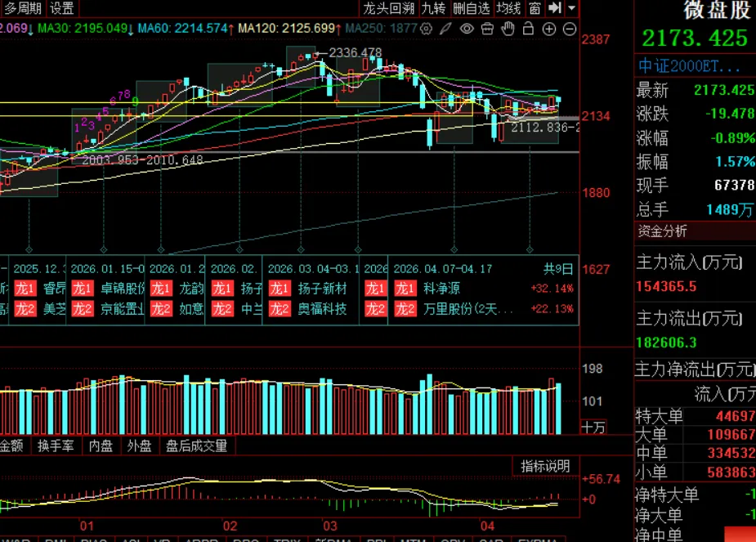The image size is (756, 542).
Task: Click the 涨跌 -19.478 row
Action: (696, 114)
